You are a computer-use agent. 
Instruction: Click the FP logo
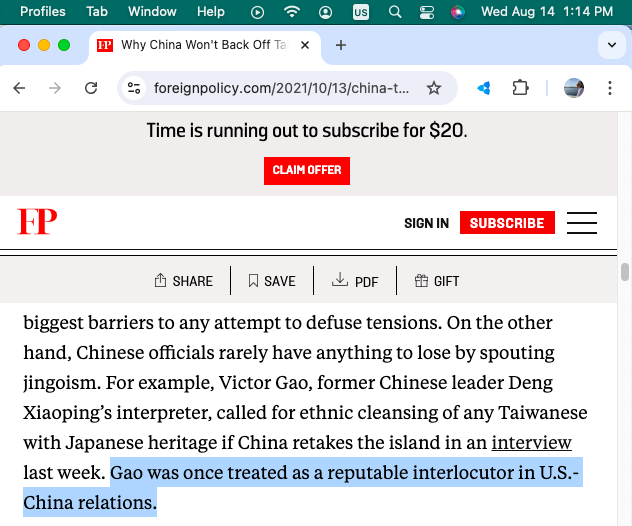pyautogui.click(x=37, y=222)
